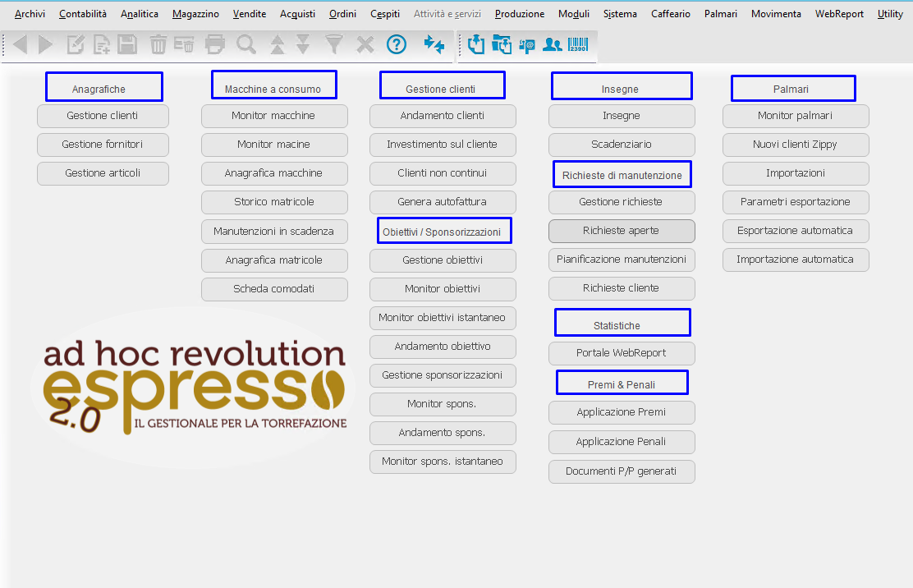This screenshot has height=588, width=913.
Task: Click the magnifying glass search icon
Action: tap(246, 44)
